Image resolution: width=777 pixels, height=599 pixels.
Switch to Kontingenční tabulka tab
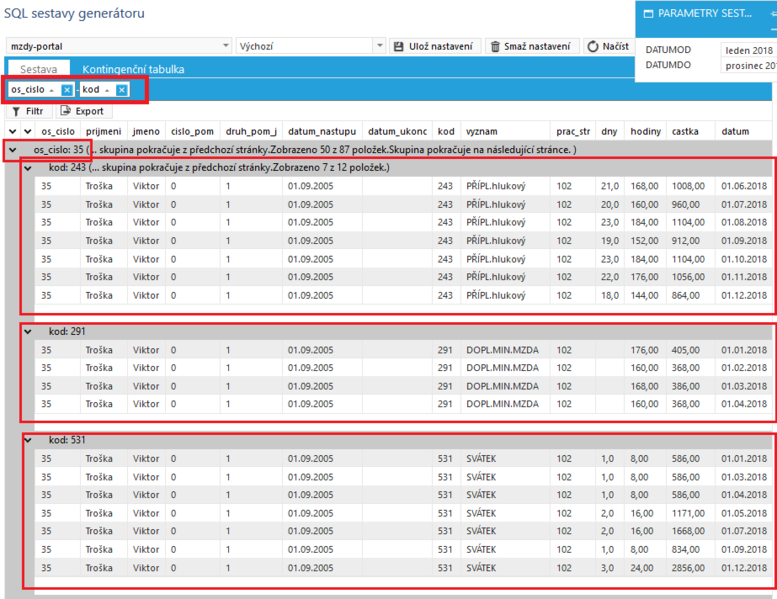[x=133, y=69]
